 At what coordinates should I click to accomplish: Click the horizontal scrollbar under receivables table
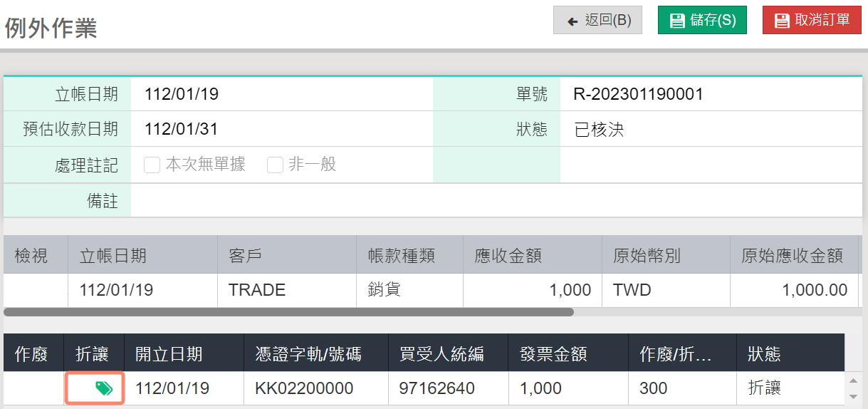(288, 312)
